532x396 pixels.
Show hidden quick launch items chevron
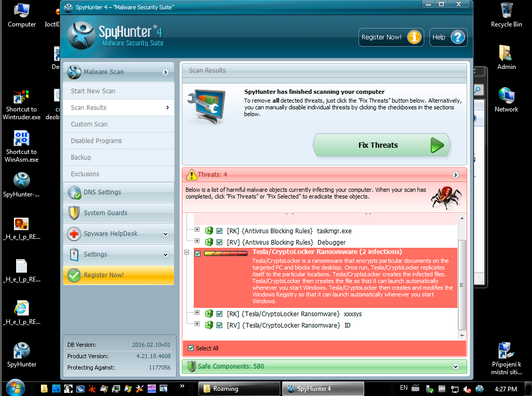pos(182,386)
